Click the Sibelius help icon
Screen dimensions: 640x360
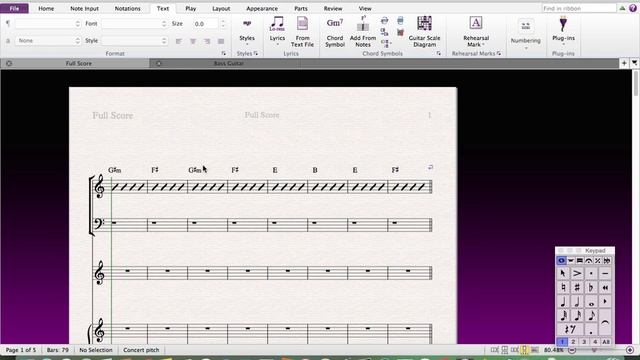633,8
